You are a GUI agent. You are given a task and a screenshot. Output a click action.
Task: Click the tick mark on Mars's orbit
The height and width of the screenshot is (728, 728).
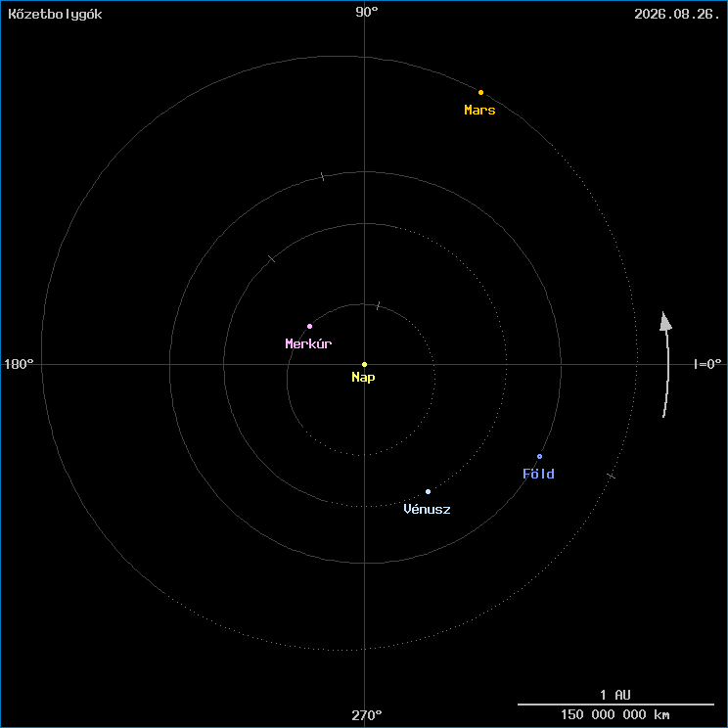tap(611, 476)
